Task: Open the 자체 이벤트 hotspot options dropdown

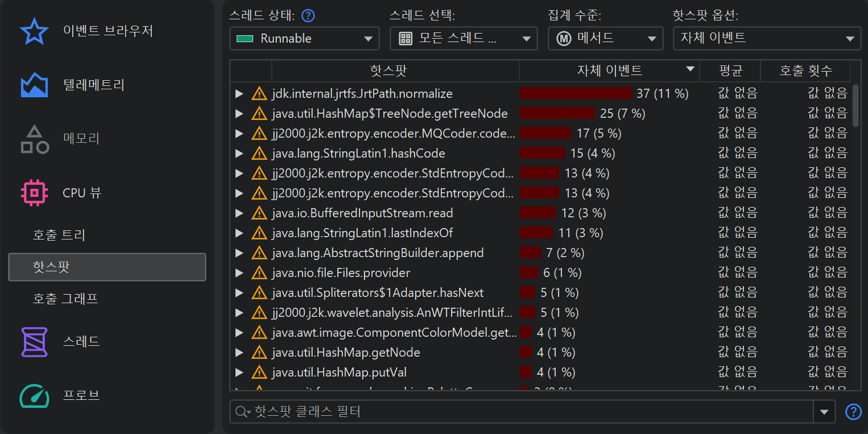Action: click(x=766, y=39)
